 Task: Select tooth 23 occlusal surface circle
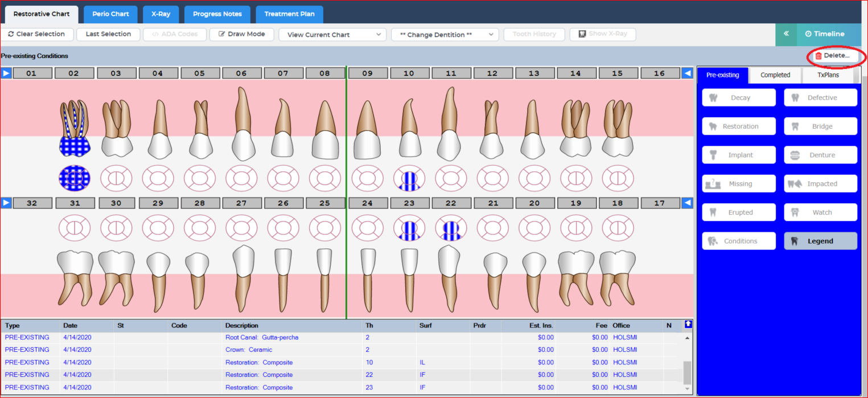[x=409, y=229]
